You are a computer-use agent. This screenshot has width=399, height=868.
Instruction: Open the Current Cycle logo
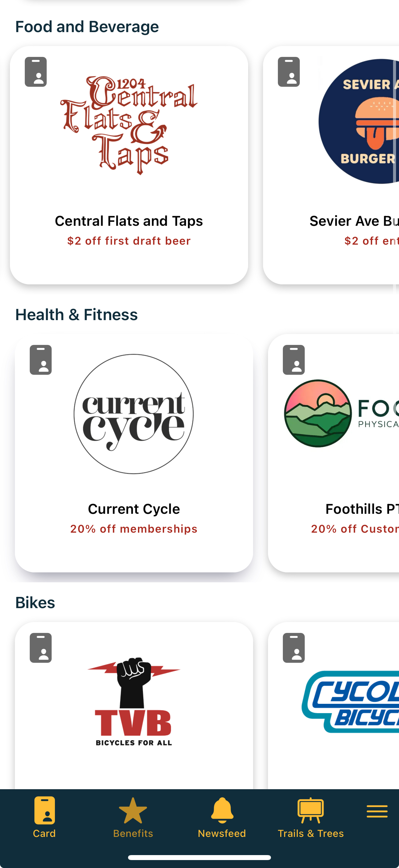134,414
